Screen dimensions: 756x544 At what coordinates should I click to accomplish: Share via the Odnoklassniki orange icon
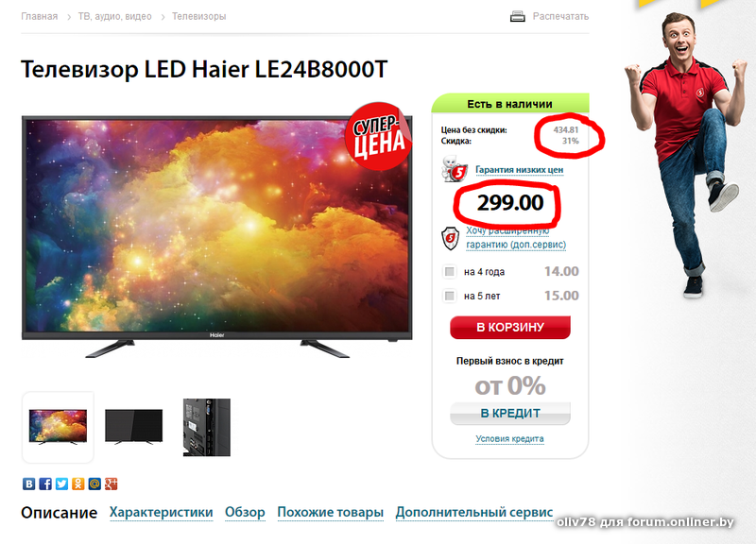[78, 484]
